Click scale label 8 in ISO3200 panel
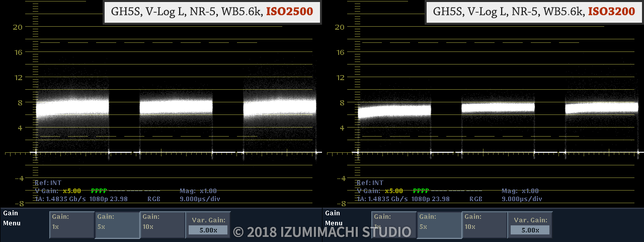This screenshot has width=644, height=242. pos(342,102)
